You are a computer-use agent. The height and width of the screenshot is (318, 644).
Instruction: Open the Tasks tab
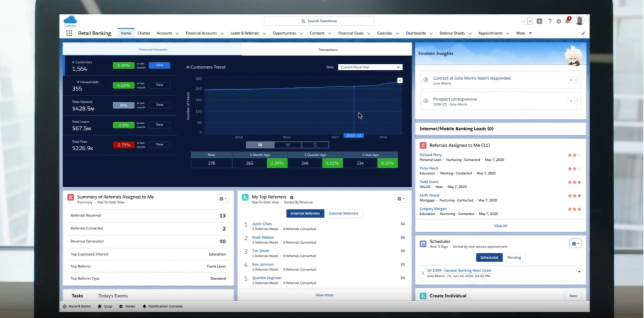pos(77,296)
